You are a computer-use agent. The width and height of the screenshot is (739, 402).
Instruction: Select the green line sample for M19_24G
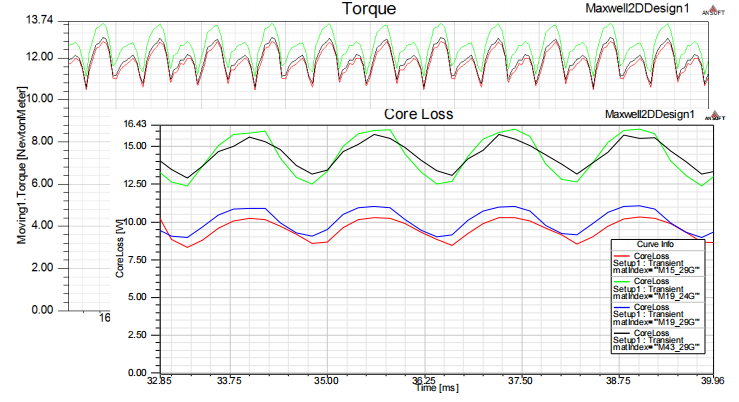[x=622, y=282]
